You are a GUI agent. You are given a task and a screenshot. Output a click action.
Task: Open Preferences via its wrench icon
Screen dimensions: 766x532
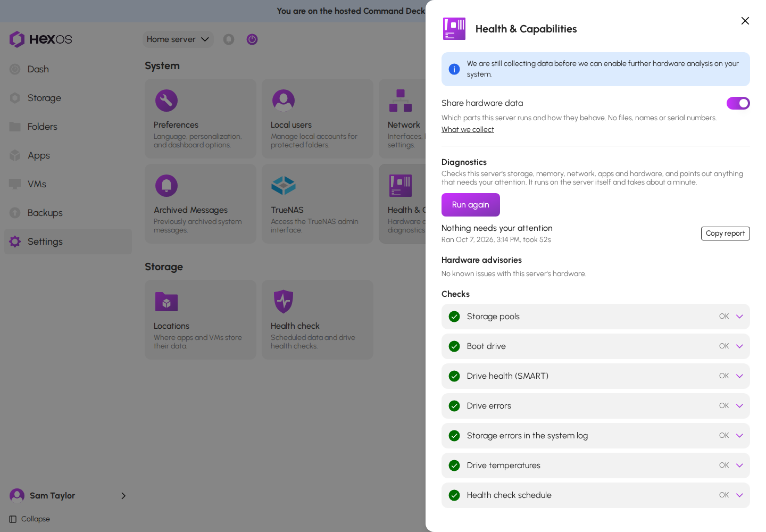[166, 101]
